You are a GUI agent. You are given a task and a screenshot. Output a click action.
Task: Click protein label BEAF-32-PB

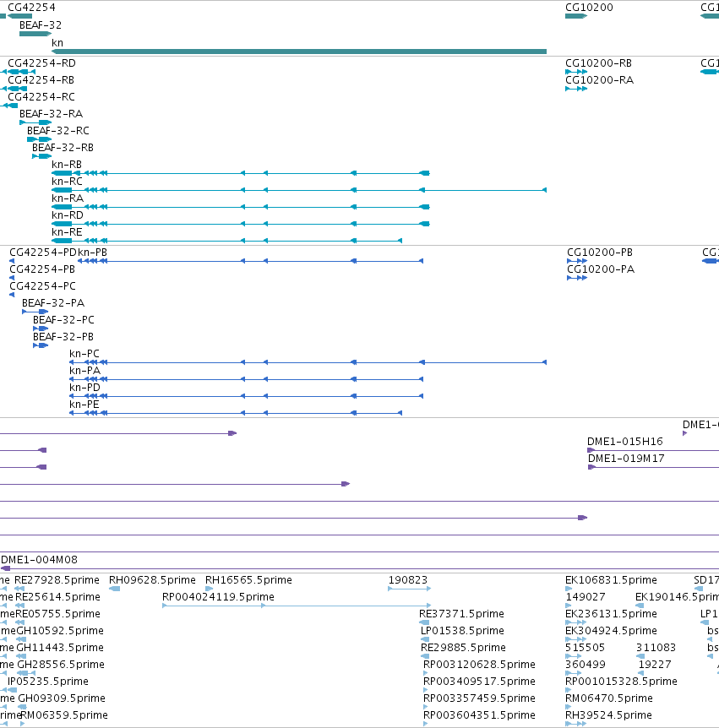click(63, 337)
